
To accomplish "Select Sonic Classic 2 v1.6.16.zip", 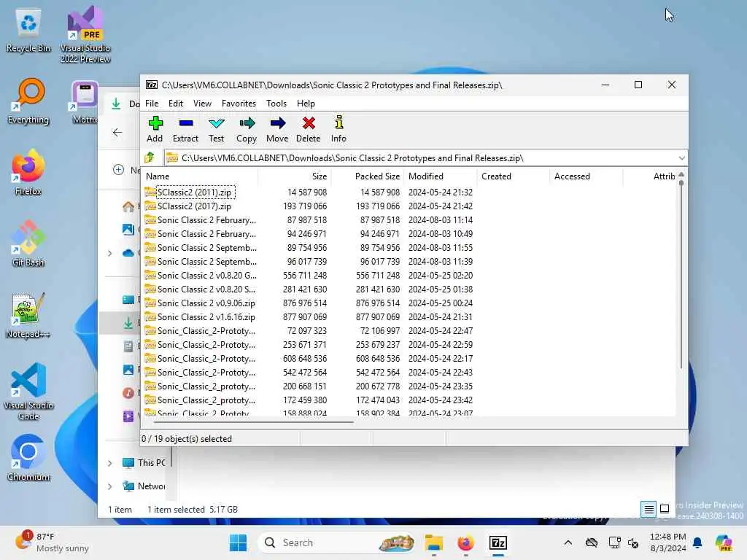I will point(206,317).
